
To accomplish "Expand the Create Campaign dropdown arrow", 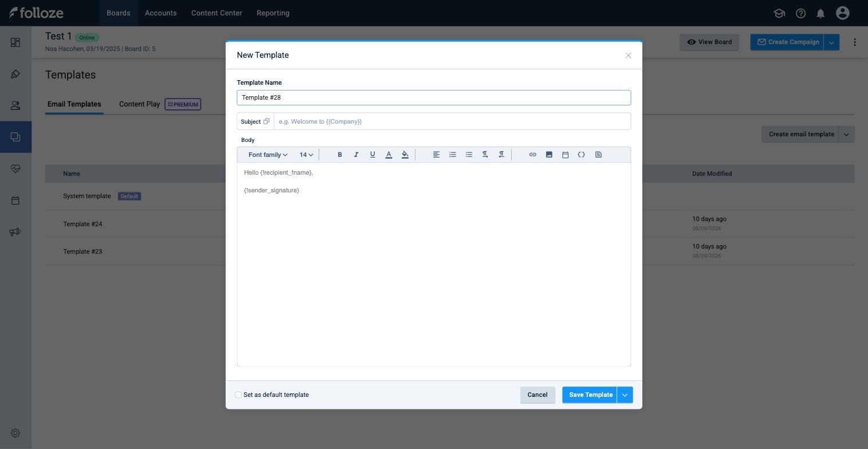I will click(831, 42).
